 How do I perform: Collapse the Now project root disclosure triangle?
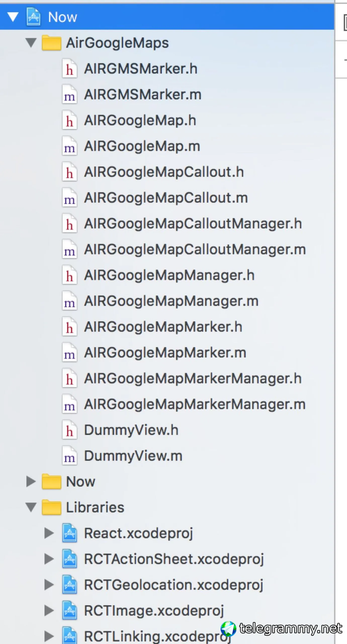[13, 17]
